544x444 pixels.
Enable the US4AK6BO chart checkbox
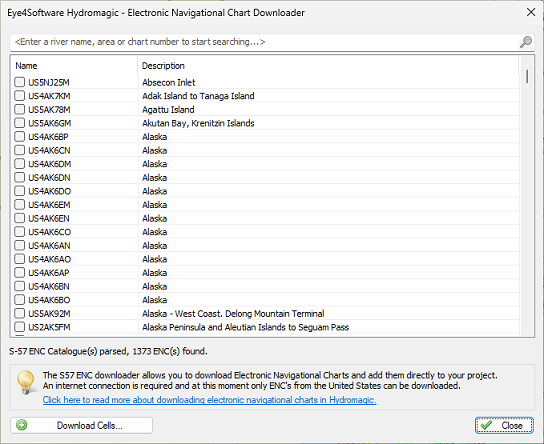pyautogui.click(x=19, y=300)
